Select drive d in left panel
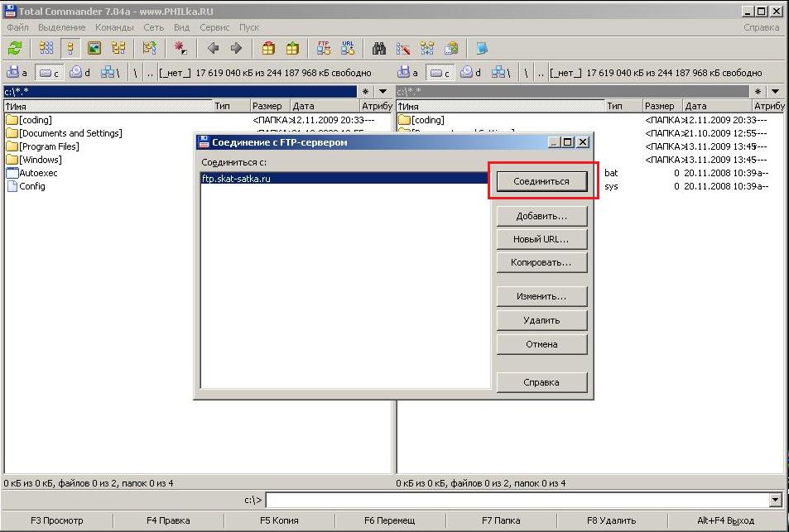Screen dimensions: 789x532 point(80,73)
